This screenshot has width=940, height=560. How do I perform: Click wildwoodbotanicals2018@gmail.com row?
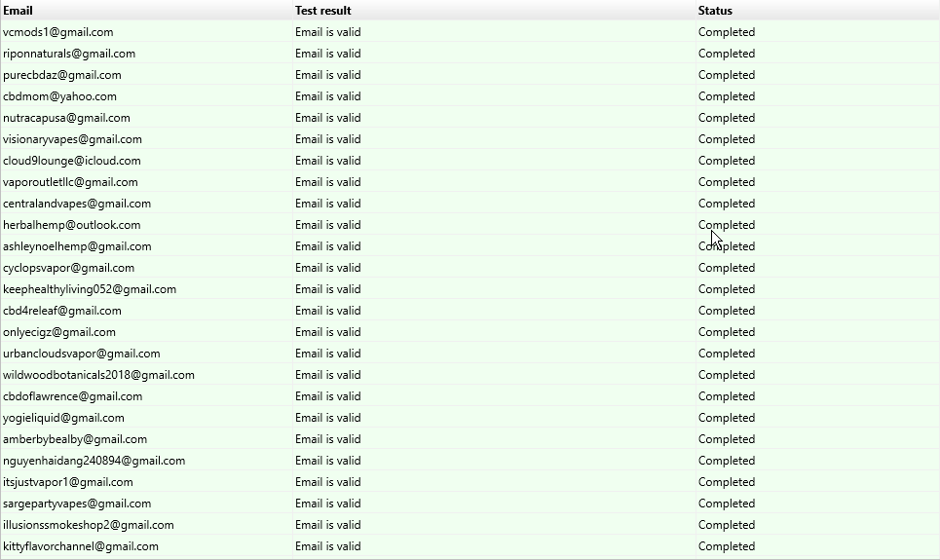(x=98, y=375)
